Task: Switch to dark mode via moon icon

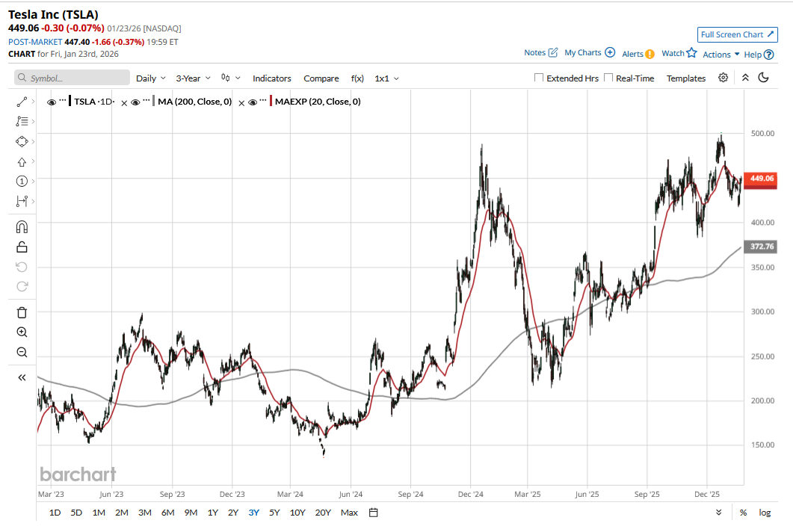Action: (x=763, y=78)
